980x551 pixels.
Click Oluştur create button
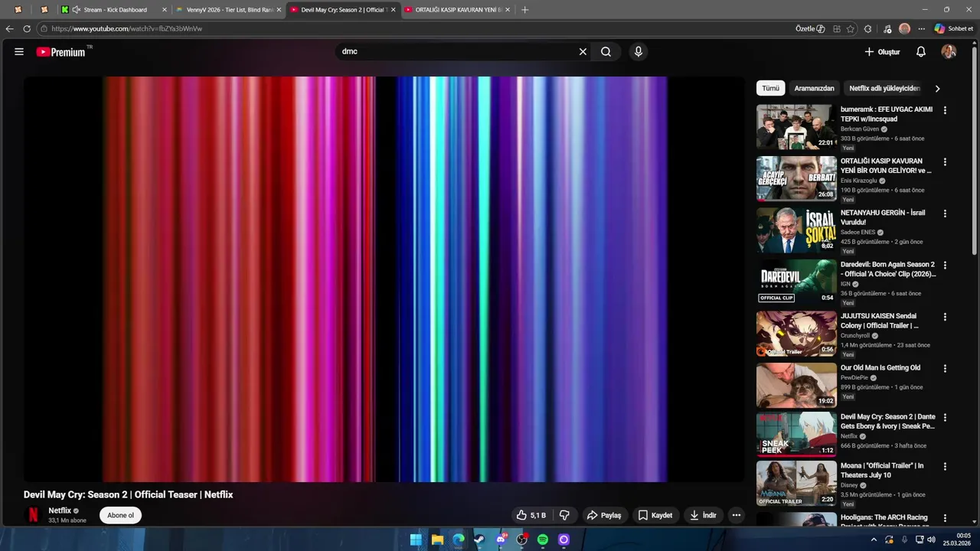point(882,52)
